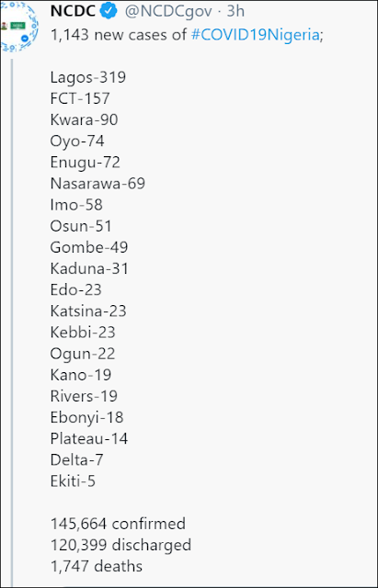
Task: Click the 145,664 confirmed text
Action: pos(118,524)
